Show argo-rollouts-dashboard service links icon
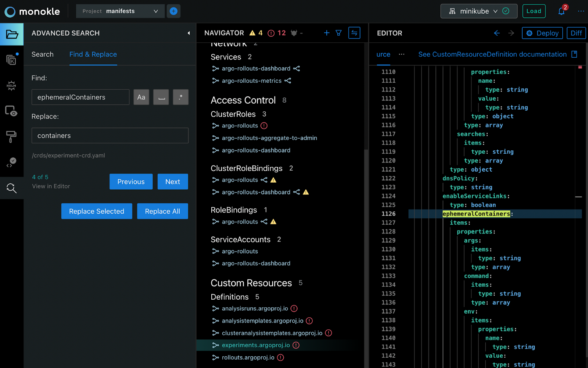The image size is (588, 368). pyautogui.click(x=297, y=69)
